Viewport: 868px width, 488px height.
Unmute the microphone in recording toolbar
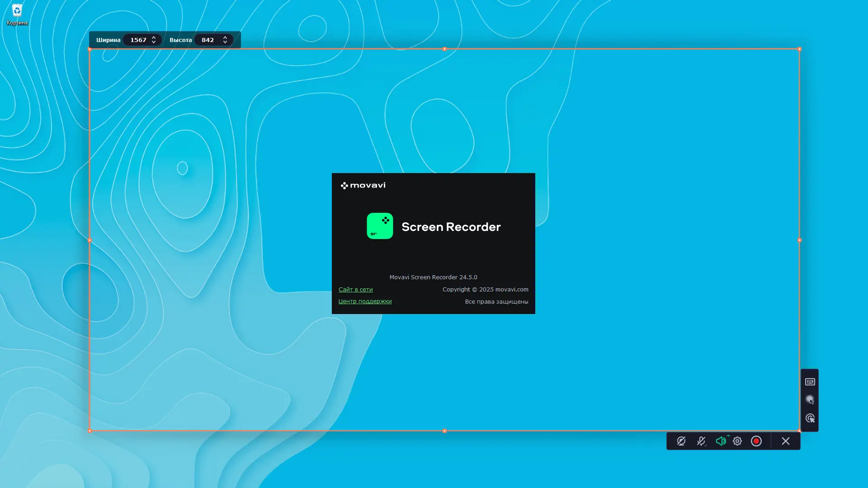click(x=701, y=441)
